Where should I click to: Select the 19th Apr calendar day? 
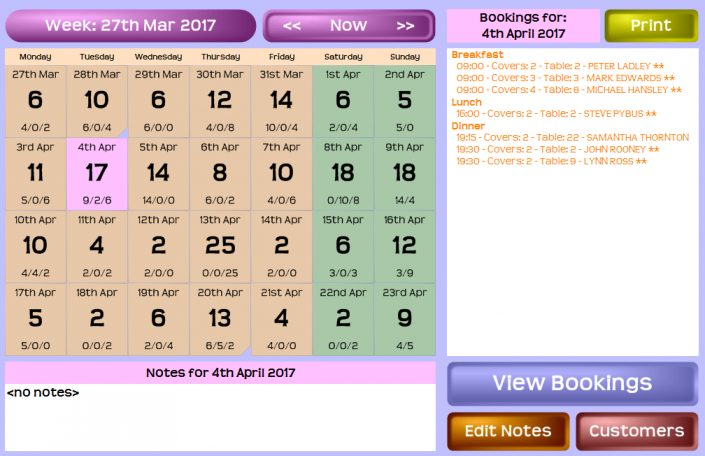click(x=158, y=319)
